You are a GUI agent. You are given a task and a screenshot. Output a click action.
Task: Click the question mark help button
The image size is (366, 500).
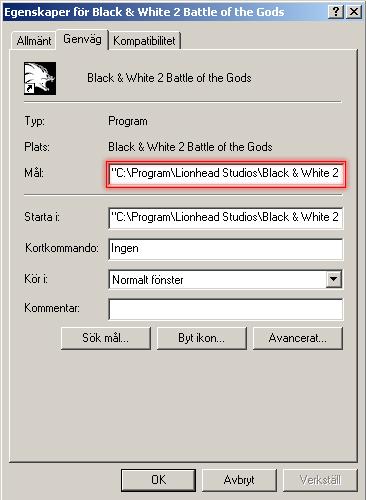tap(336, 12)
